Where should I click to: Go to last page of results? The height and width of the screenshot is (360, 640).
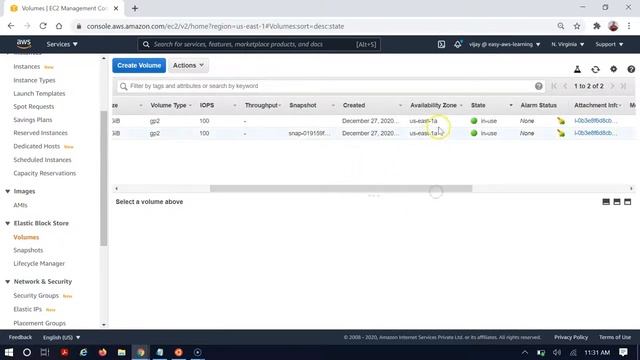click(x=623, y=86)
